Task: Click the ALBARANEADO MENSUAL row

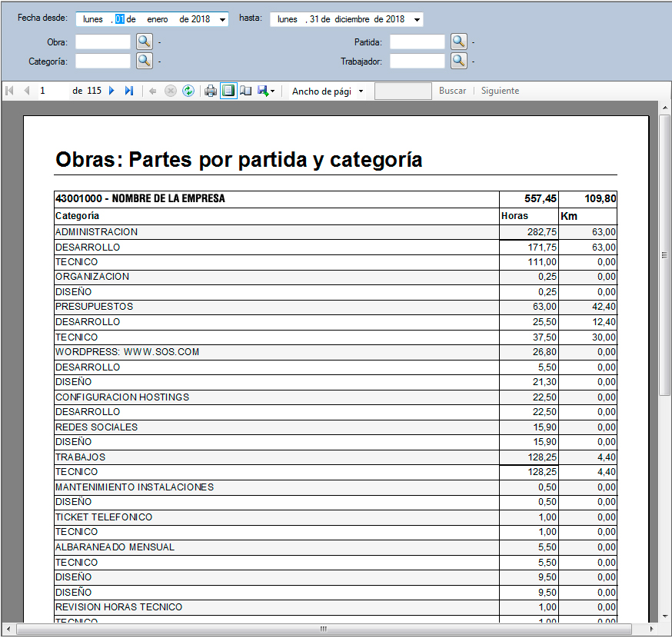Action: 335,547
